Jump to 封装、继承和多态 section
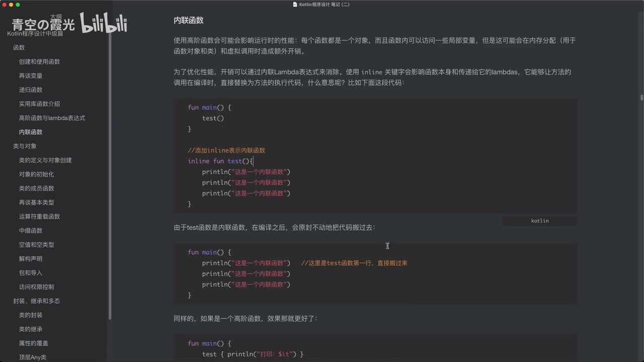The image size is (644, 362). pos(36,301)
